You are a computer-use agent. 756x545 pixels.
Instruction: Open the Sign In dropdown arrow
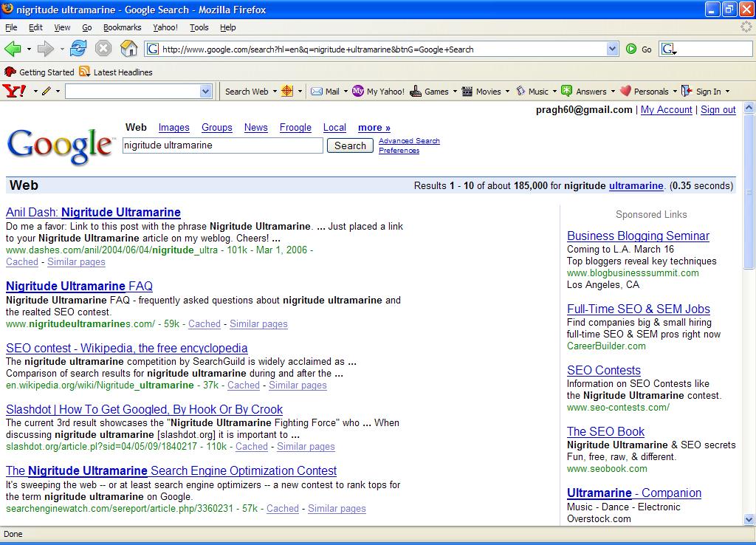(x=727, y=91)
